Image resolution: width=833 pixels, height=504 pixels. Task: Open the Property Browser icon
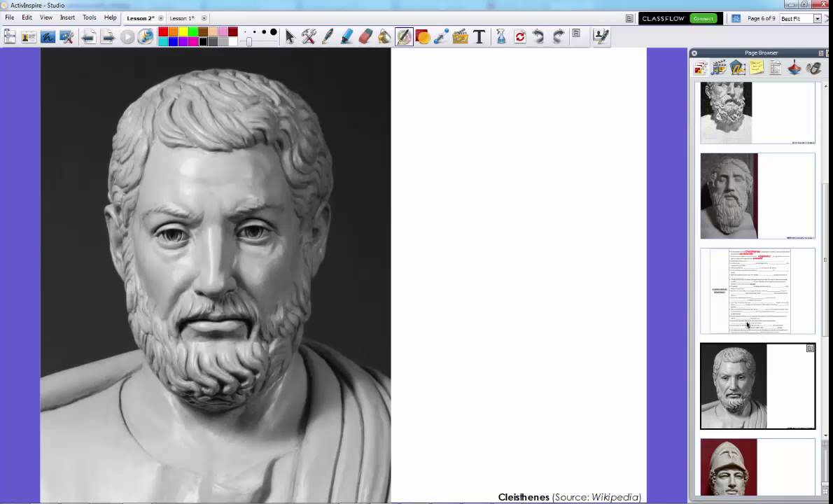coord(776,68)
